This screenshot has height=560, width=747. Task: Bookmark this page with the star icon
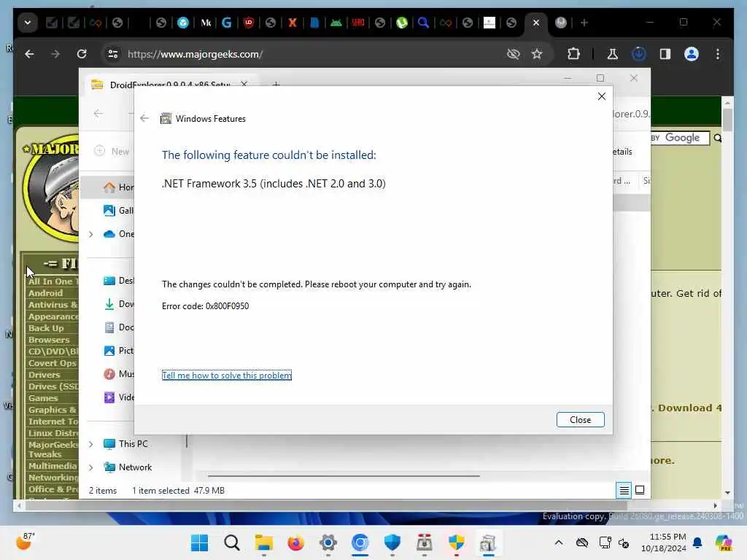click(x=537, y=54)
